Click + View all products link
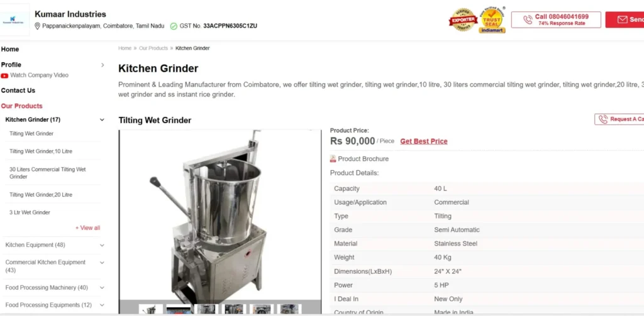The width and height of the screenshot is (644, 316). click(x=87, y=228)
